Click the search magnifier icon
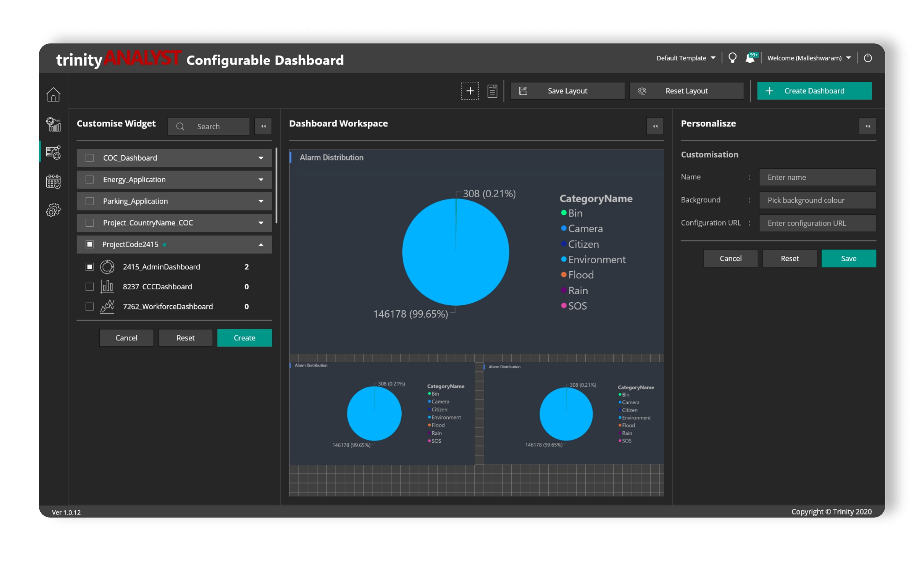The width and height of the screenshot is (924, 561). pyautogui.click(x=180, y=127)
